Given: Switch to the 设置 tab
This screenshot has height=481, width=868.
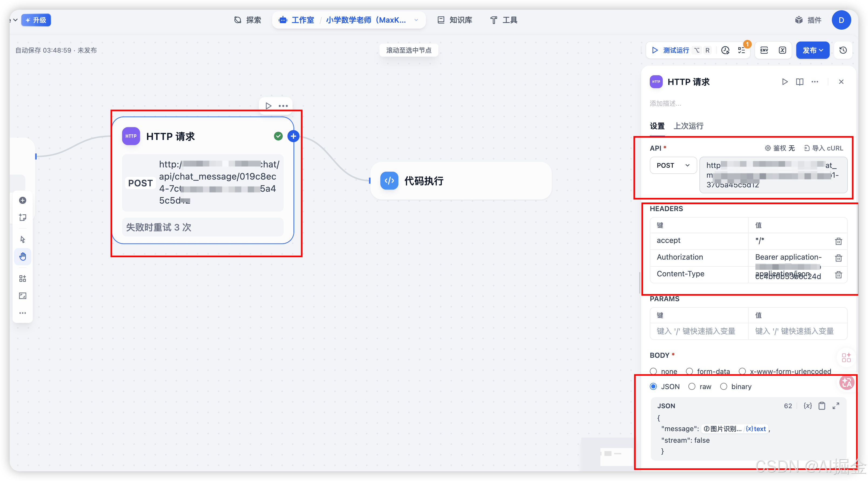Looking at the screenshot, I should (657, 126).
